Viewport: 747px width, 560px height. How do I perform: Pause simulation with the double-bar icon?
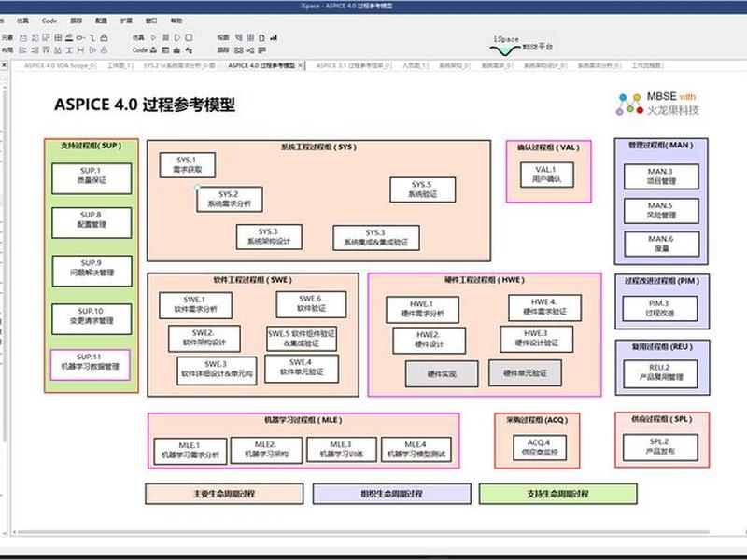click(x=166, y=37)
